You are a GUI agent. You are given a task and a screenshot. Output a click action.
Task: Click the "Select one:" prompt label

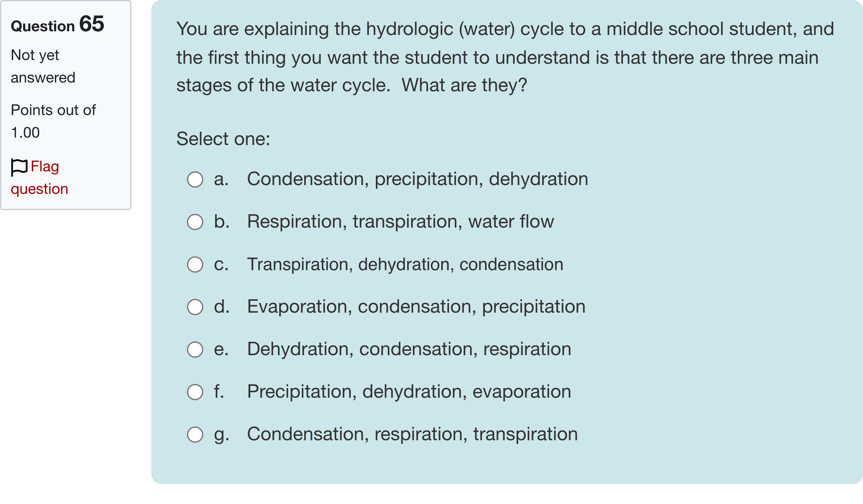coord(223,139)
